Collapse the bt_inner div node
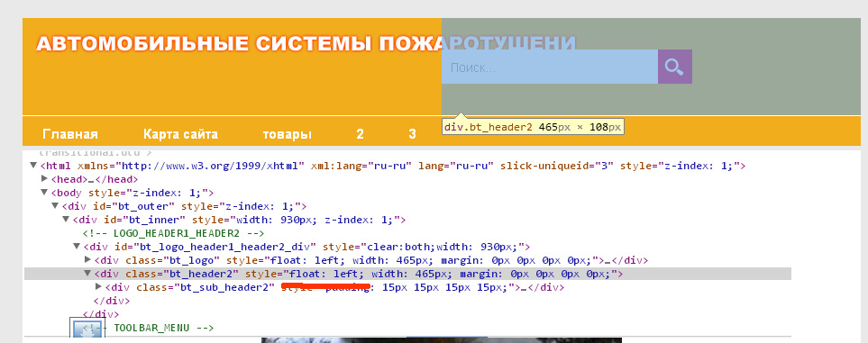Image resolution: width=868 pixels, height=343 pixels. (x=66, y=220)
